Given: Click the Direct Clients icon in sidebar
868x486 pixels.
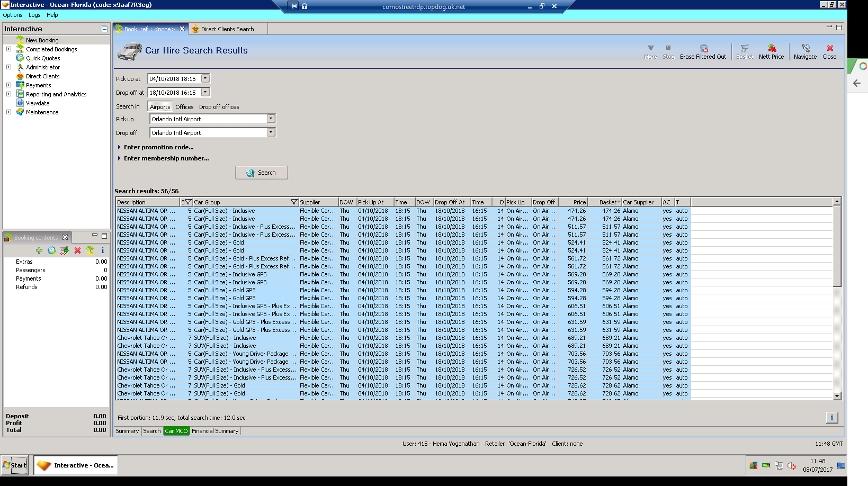Looking at the screenshot, I should click(x=20, y=76).
